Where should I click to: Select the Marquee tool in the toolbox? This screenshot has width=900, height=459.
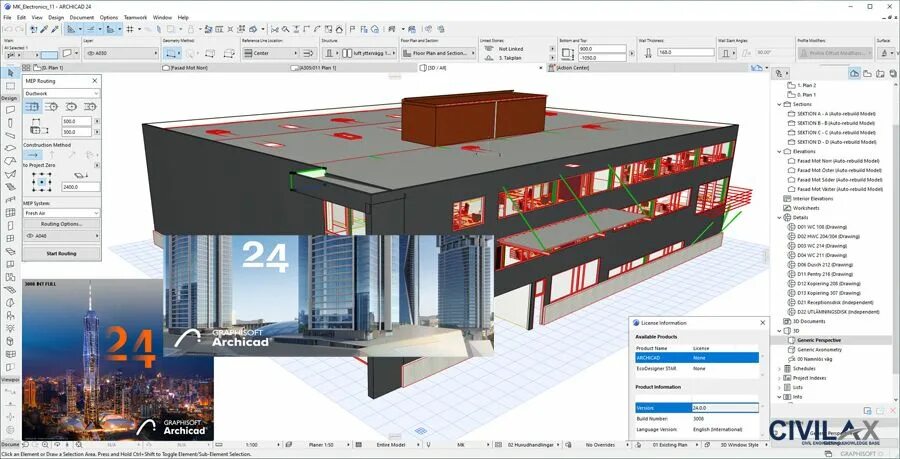(x=10, y=86)
